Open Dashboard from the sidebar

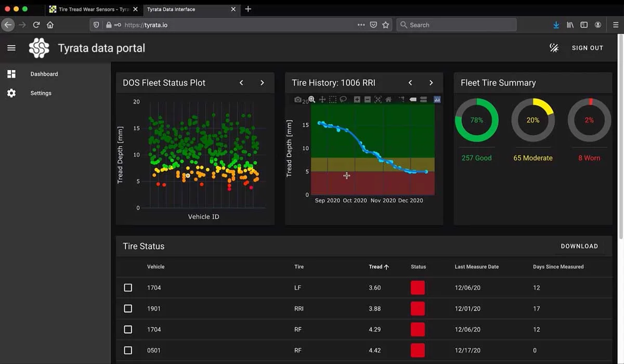44,74
